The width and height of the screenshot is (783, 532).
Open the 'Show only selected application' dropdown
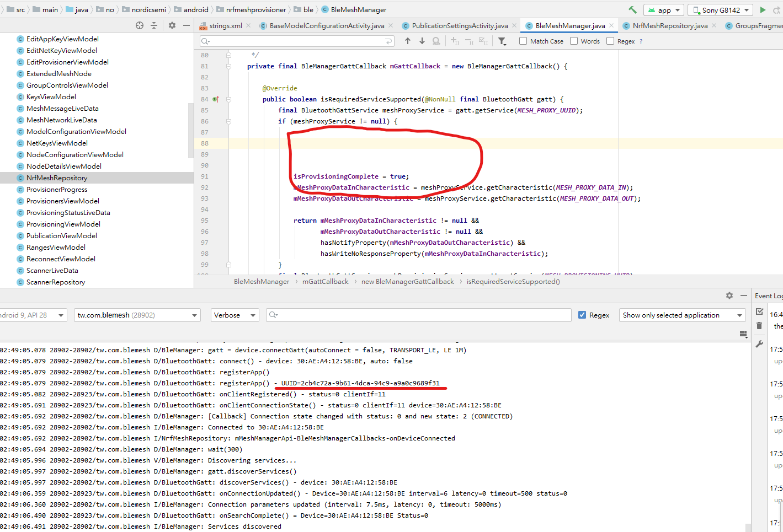tap(682, 315)
